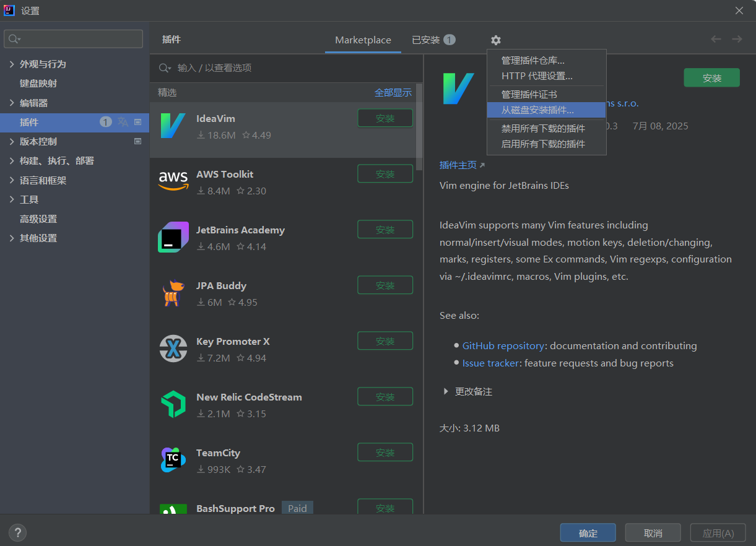Cancel with the 取消 button
This screenshot has height=546, width=756.
(x=653, y=533)
